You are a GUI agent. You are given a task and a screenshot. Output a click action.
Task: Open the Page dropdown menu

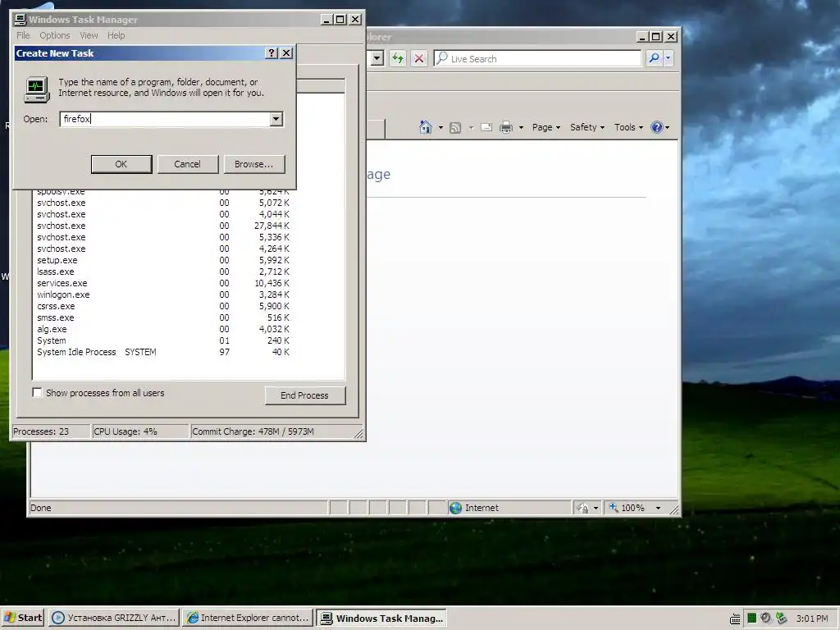546,127
